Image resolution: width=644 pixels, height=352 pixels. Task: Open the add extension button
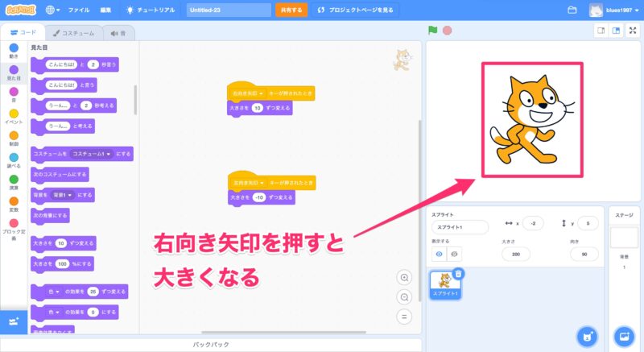click(13, 321)
